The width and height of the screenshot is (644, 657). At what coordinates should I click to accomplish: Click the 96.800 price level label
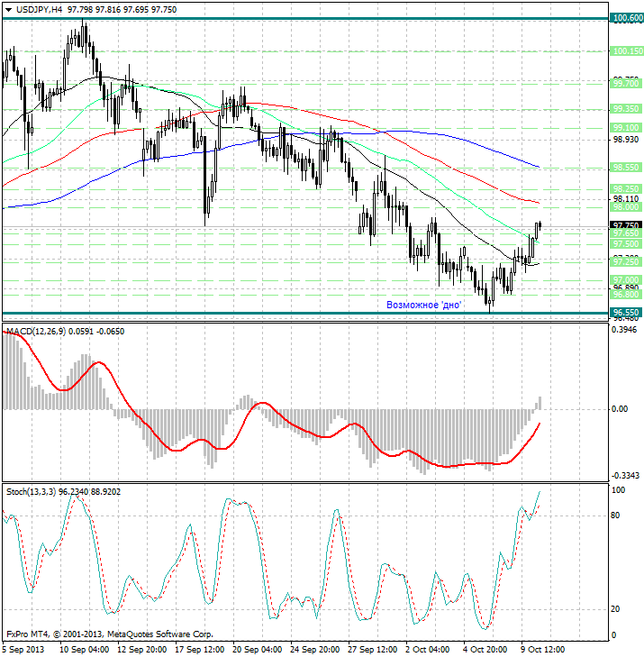[x=626, y=295]
